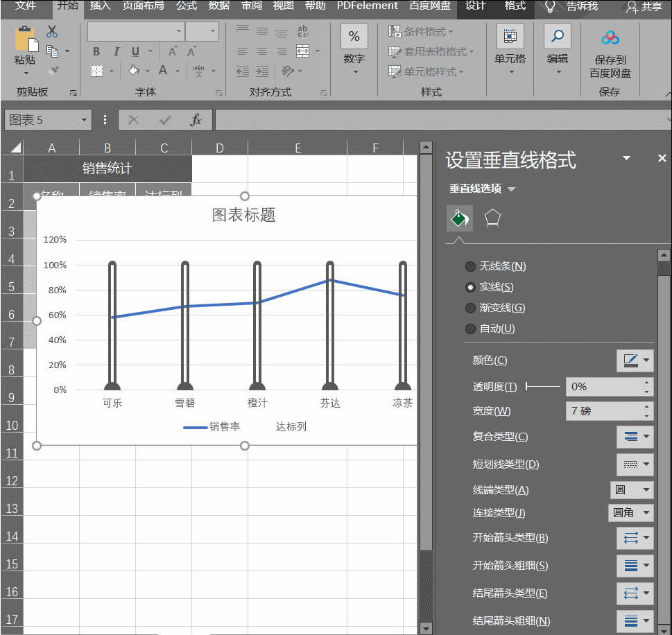The image size is (672, 635).
Task: Switch to the 设计 Design tab
Action: 475,6
